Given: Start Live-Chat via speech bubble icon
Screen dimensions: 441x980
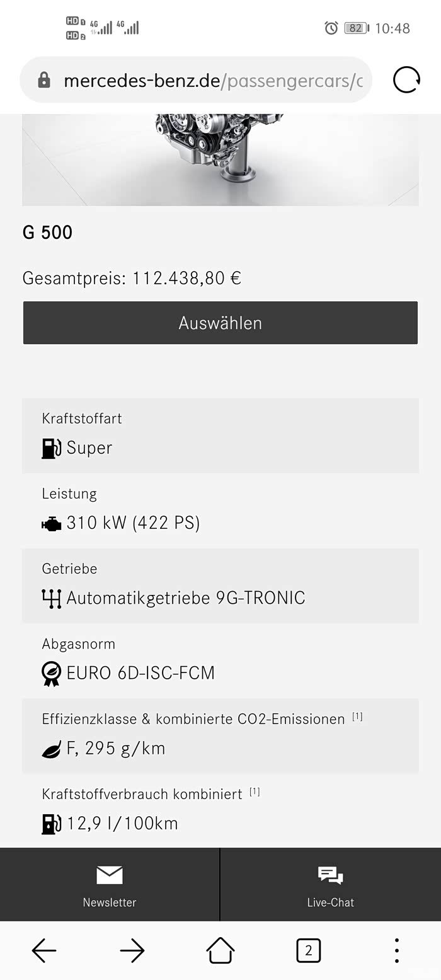Looking at the screenshot, I should point(330,875).
